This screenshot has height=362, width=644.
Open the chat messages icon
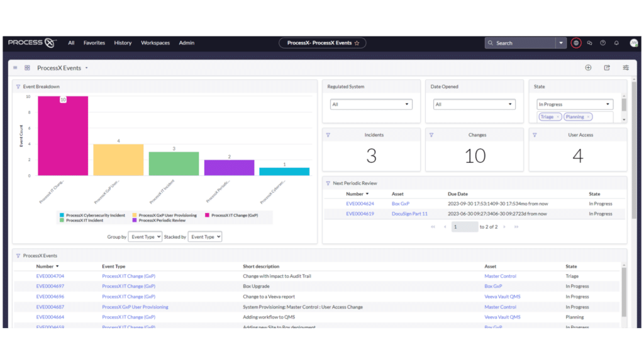589,43
